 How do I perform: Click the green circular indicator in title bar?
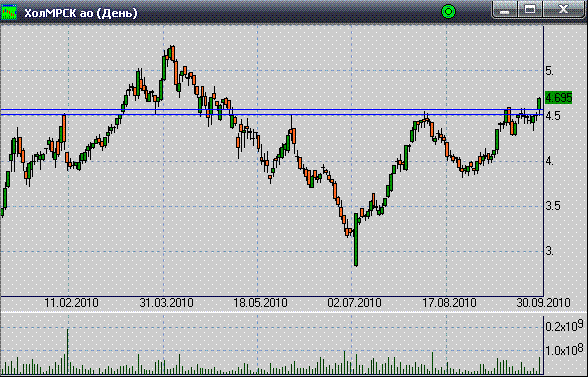coord(448,12)
